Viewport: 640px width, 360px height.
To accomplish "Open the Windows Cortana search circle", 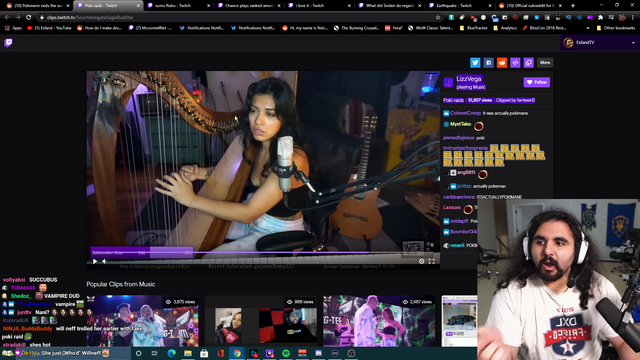I will click(x=138, y=353).
